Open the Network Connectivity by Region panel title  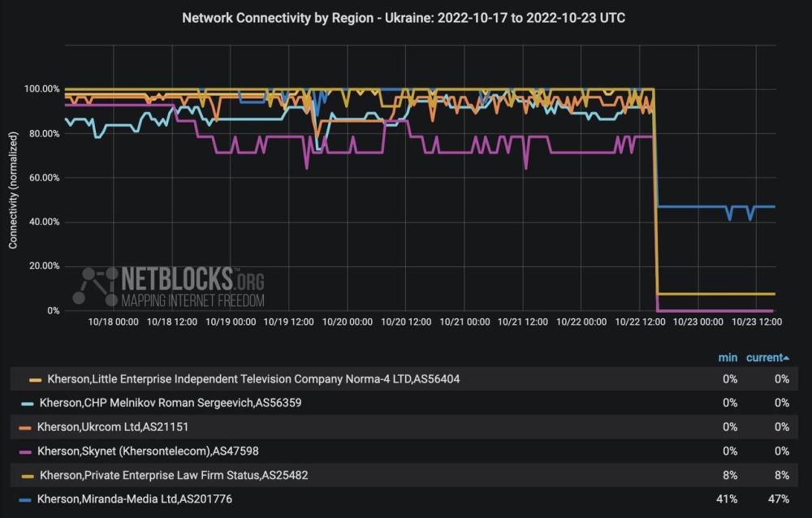point(404,17)
